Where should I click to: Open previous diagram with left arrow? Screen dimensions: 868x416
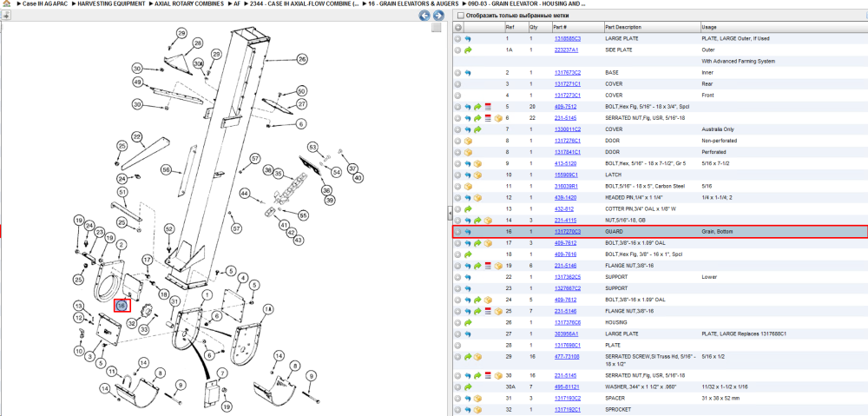424,16
